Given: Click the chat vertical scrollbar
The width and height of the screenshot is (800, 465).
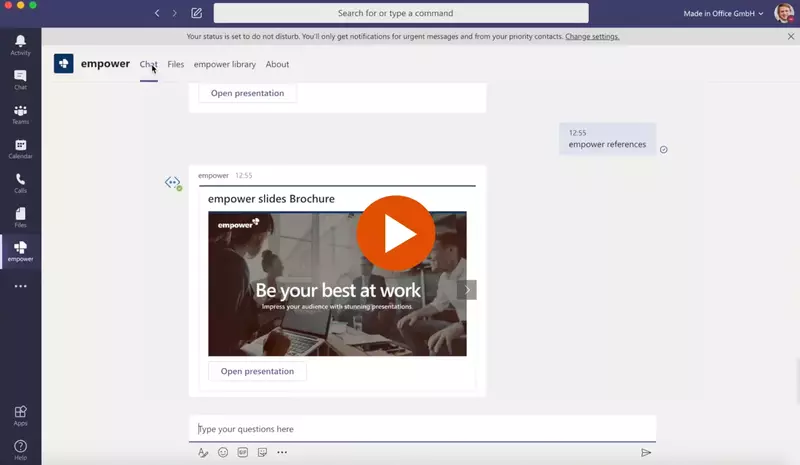Looking at the screenshot, I should (797, 381).
